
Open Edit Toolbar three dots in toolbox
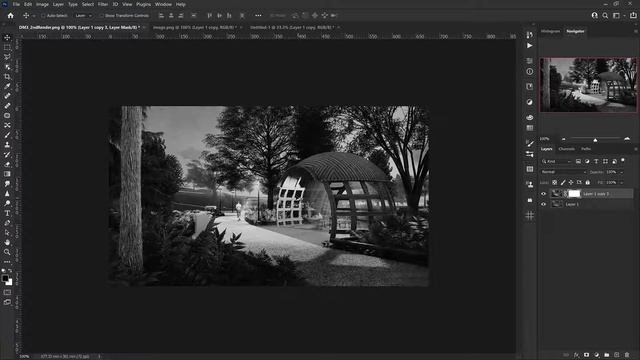(x=7, y=262)
